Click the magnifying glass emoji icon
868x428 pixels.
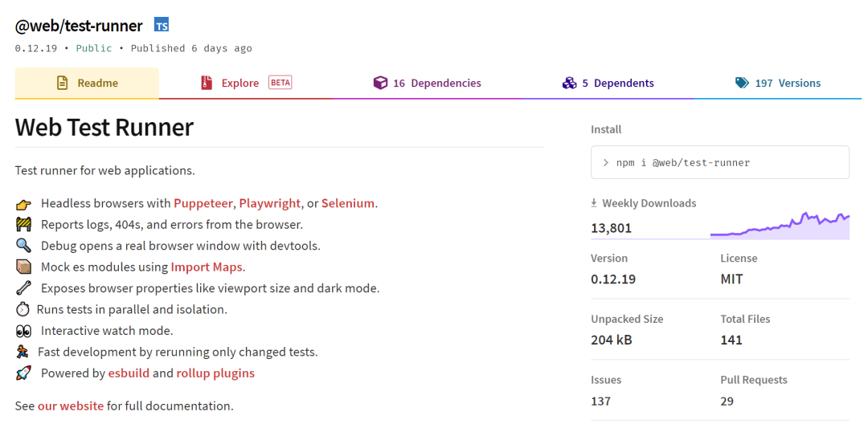pos(23,246)
